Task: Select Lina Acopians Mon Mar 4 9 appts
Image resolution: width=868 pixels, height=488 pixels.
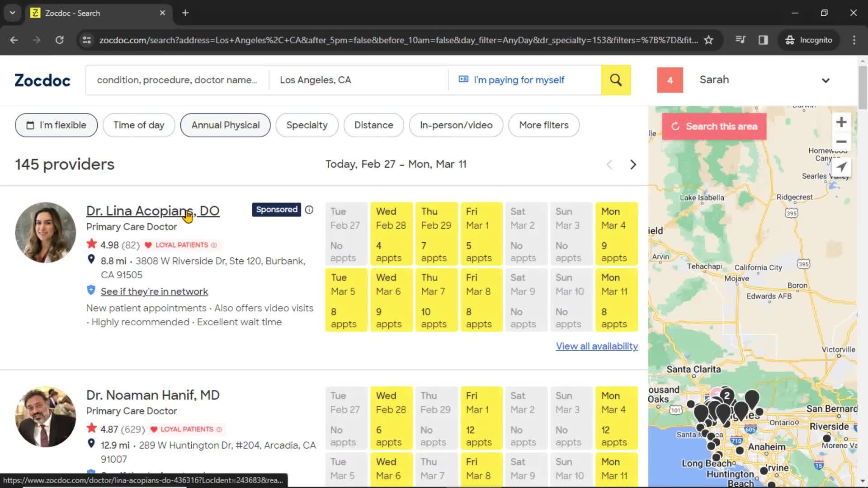Action: 617,234
